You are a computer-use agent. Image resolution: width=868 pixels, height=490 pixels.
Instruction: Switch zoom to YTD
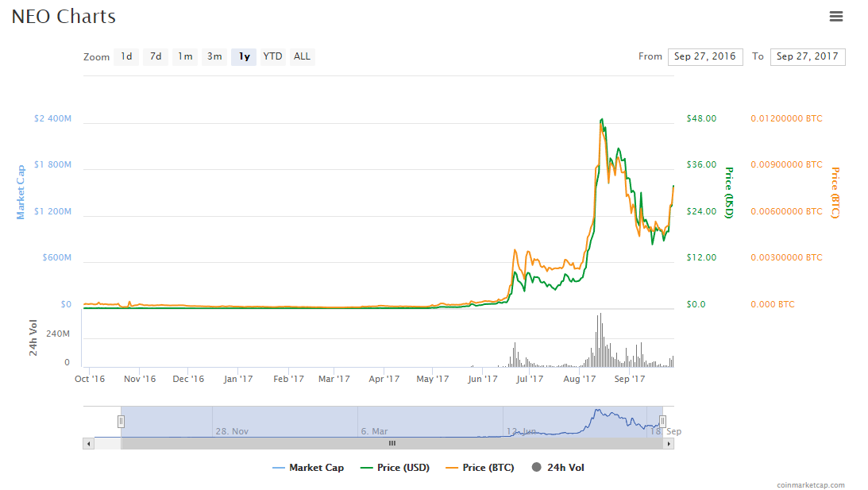(x=272, y=56)
